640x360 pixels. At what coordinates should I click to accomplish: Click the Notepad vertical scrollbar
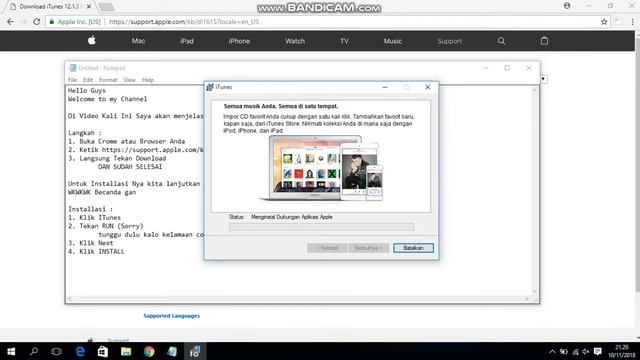click(534, 191)
